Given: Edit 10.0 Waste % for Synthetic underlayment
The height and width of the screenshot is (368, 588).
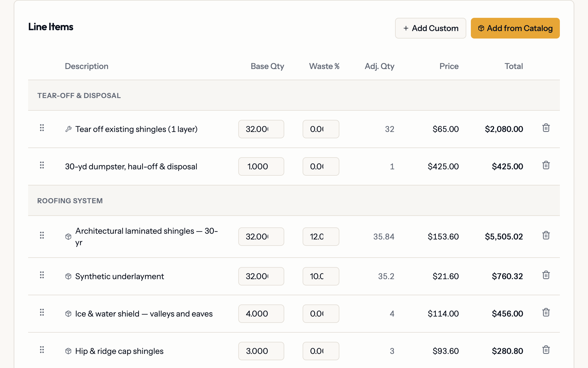Looking at the screenshot, I should tap(321, 276).
